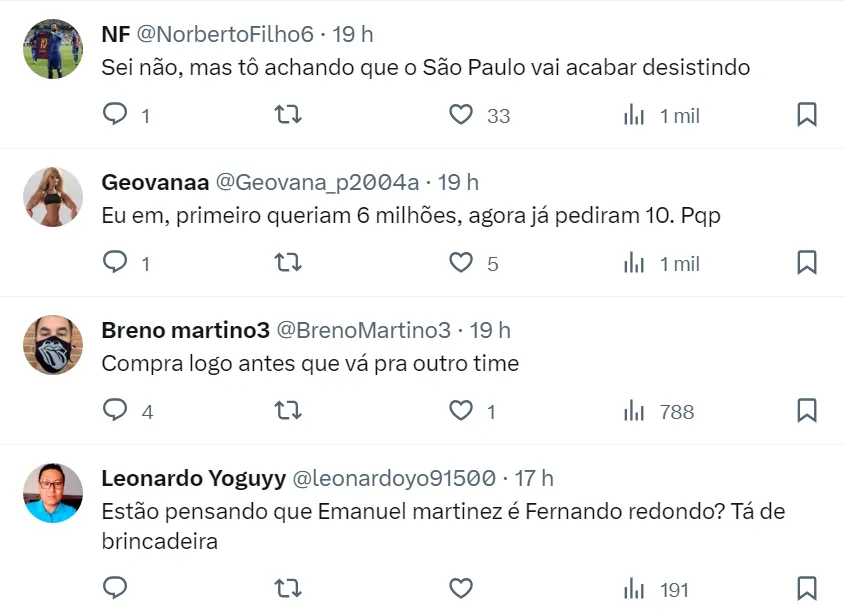The image size is (845, 616).
Task: Retweet the São Paulo desistindo tweet
Action: (x=288, y=115)
